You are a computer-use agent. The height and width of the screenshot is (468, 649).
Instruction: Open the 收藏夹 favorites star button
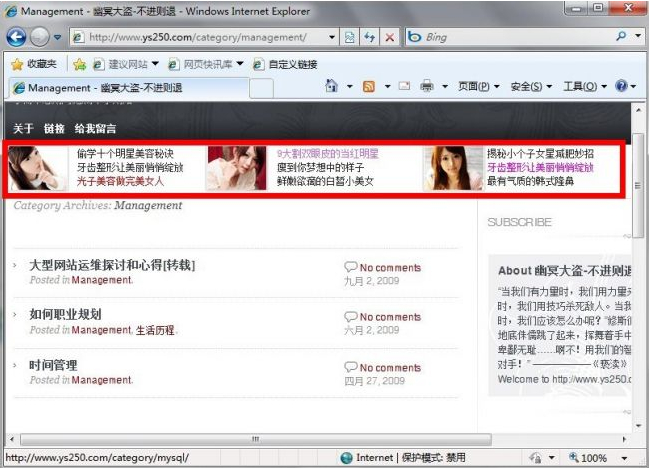tap(33, 64)
